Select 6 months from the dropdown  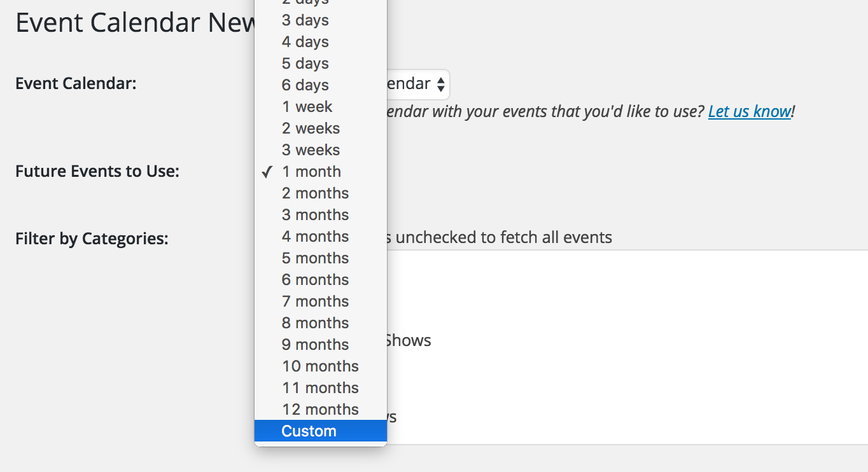[x=320, y=280]
